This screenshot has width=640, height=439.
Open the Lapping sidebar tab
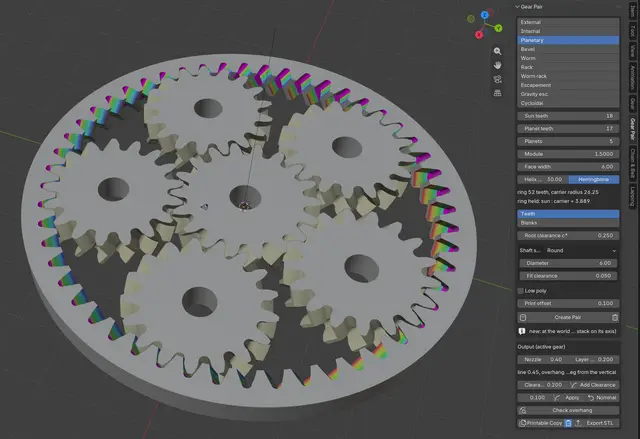[632, 197]
